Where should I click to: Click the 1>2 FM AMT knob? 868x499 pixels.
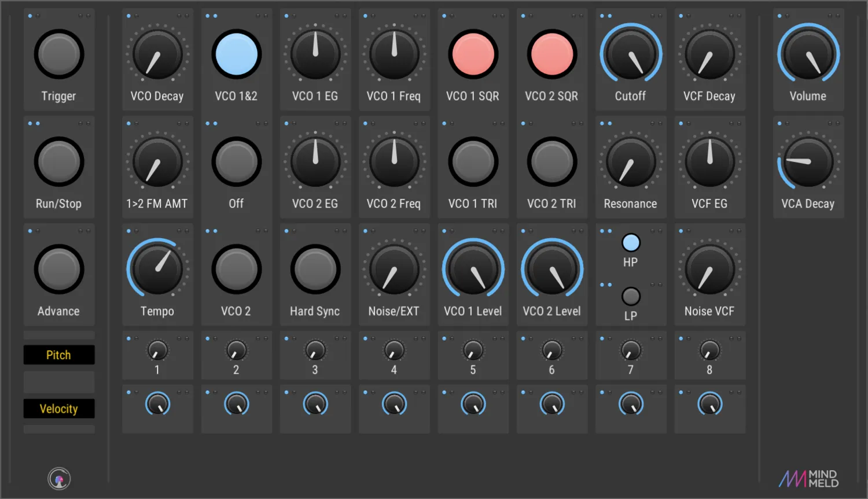[157, 162]
